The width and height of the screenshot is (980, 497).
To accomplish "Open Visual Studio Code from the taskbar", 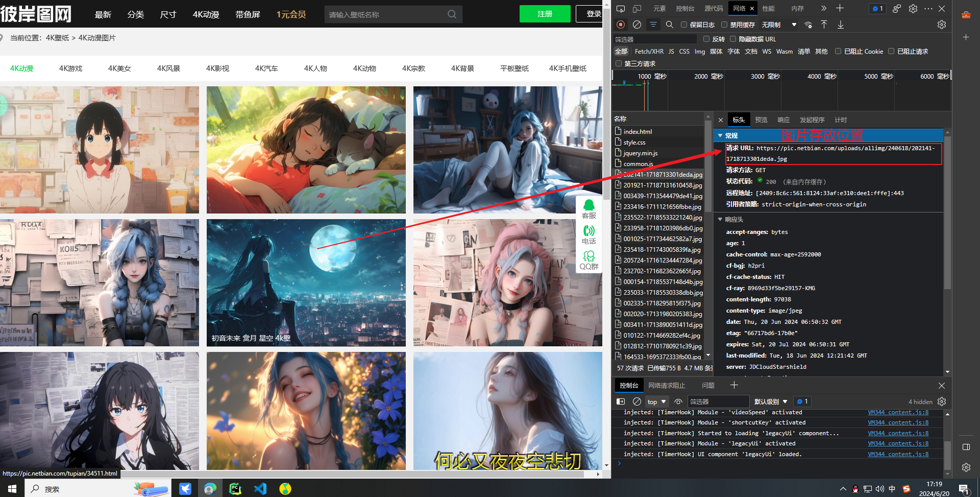I will (x=260, y=488).
